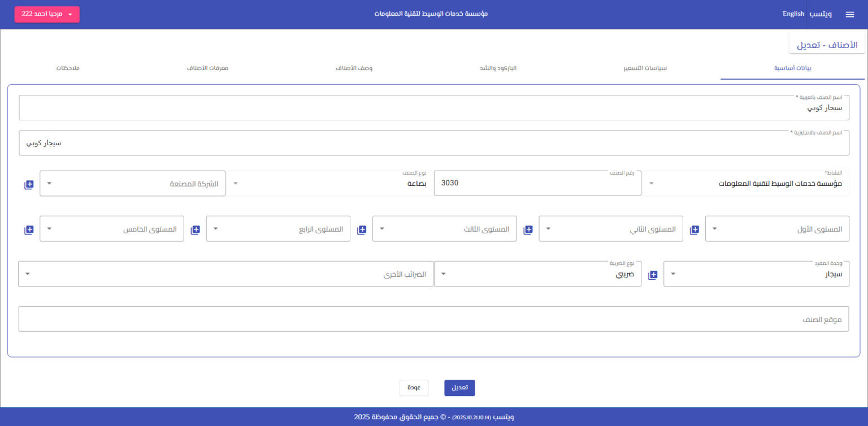Click add icon beside الشركة المصنعة dropdown
This screenshot has height=426, width=868.
pos(29,185)
